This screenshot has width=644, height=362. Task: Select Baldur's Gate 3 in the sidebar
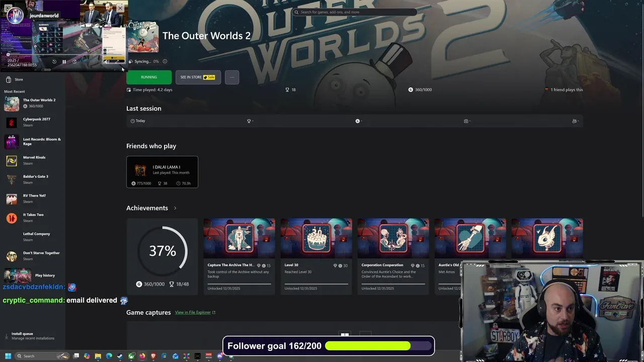[32, 179]
